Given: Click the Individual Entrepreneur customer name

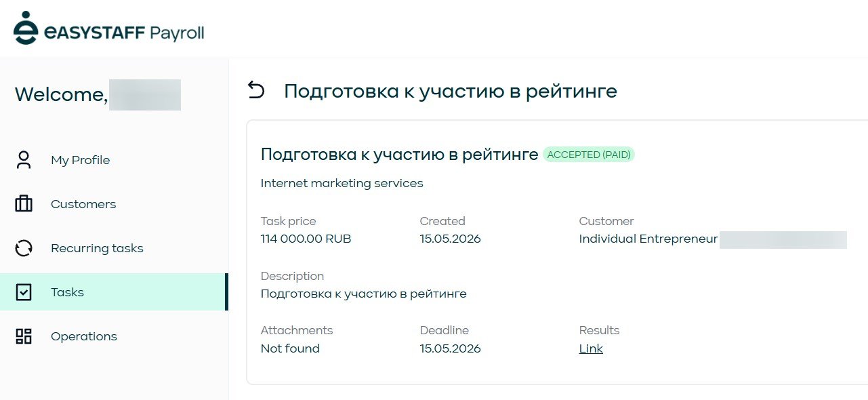Looking at the screenshot, I should click(648, 239).
